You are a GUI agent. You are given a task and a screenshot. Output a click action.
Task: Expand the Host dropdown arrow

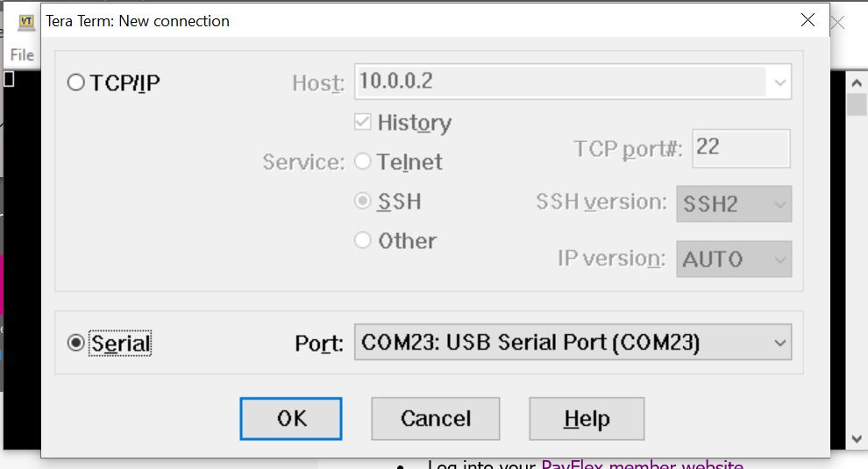tap(779, 82)
